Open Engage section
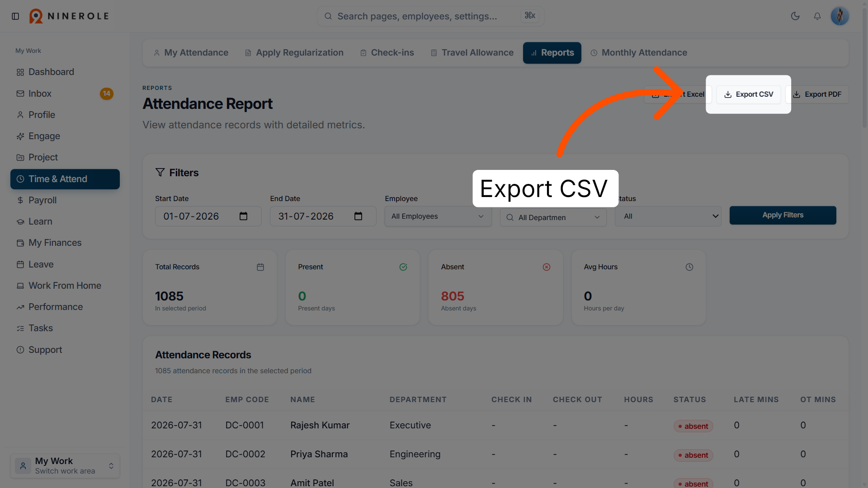This screenshot has width=868, height=488. coord(65,136)
